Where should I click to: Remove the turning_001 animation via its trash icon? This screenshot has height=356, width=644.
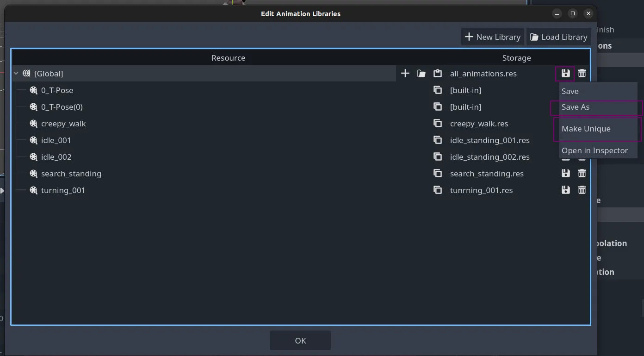pos(582,190)
